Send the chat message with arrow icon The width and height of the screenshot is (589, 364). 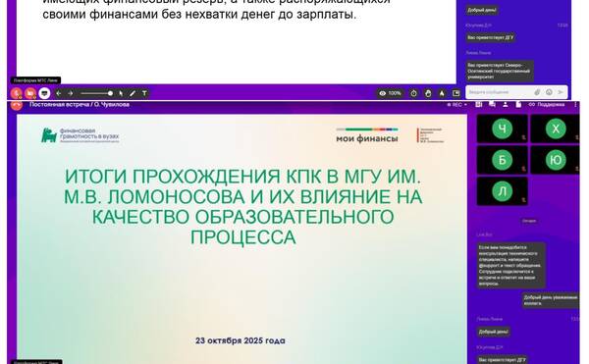(x=561, y=92)
